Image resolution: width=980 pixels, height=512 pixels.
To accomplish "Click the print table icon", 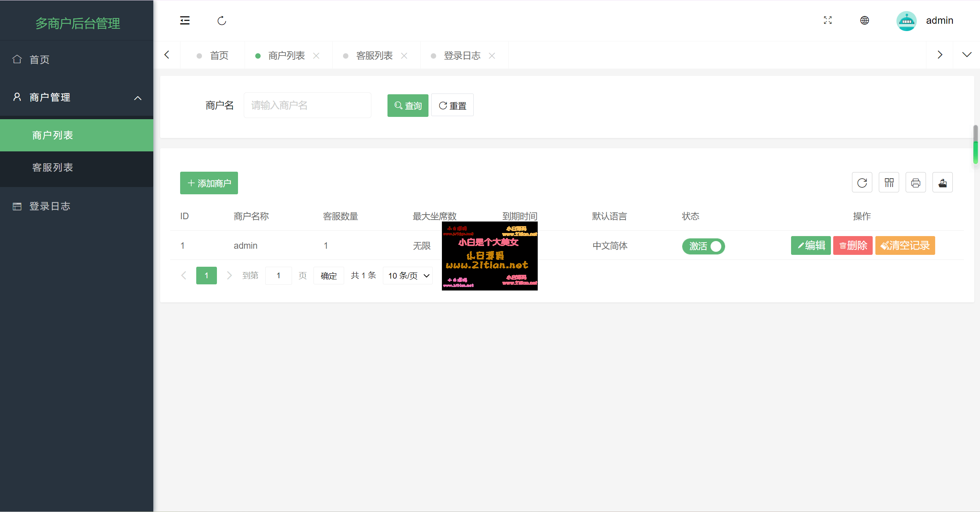I will click(916, 183).
